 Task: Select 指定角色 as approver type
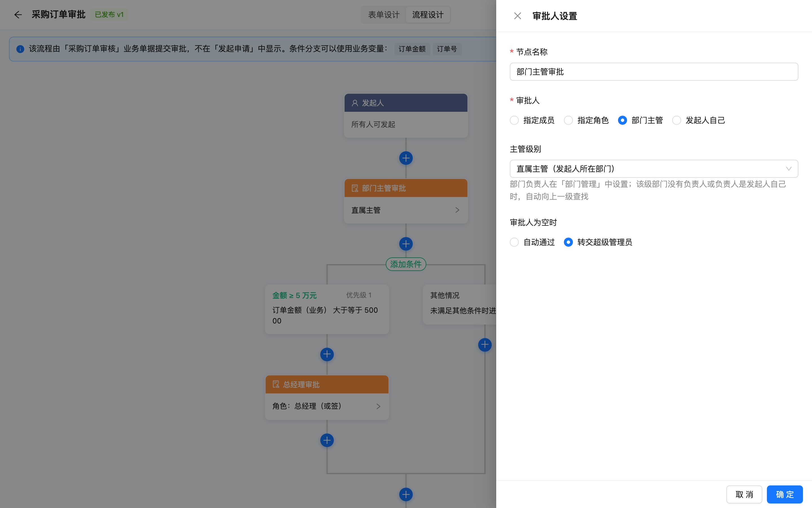[586, 120]
